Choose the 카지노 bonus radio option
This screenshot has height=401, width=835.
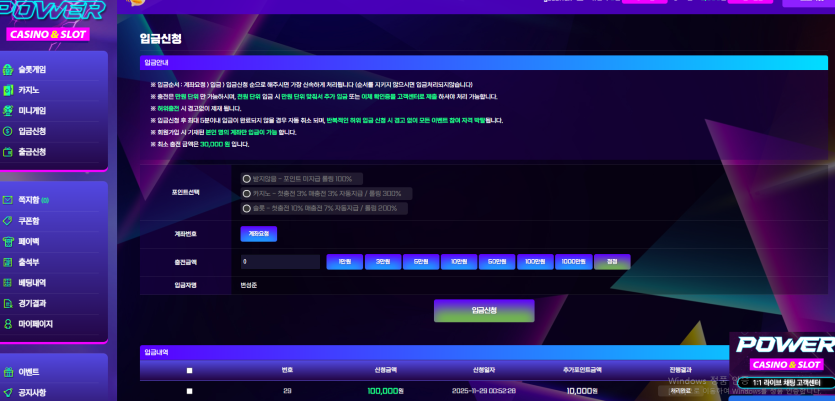pos(247,193)
